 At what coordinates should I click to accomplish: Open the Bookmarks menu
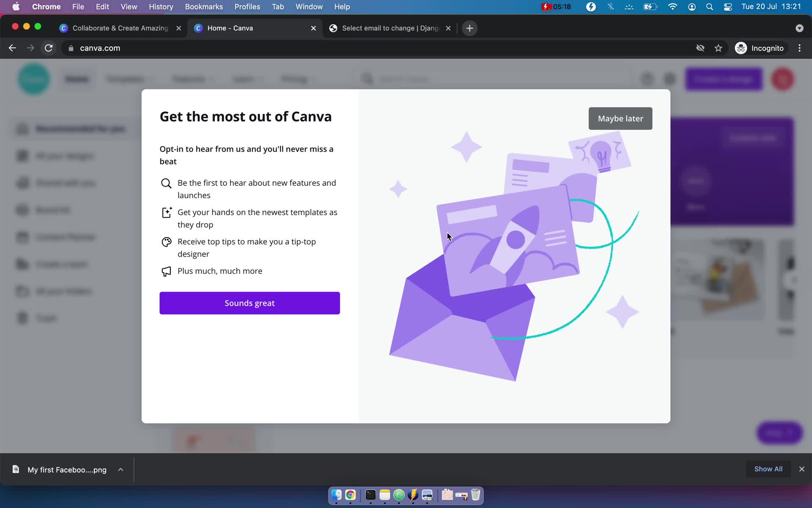point(204,7)
